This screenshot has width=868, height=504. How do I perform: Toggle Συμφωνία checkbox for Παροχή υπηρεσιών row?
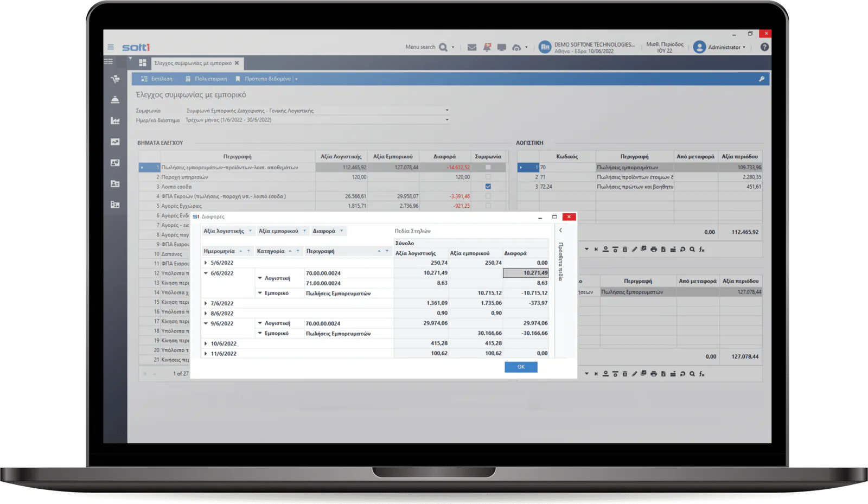point(488,177)
